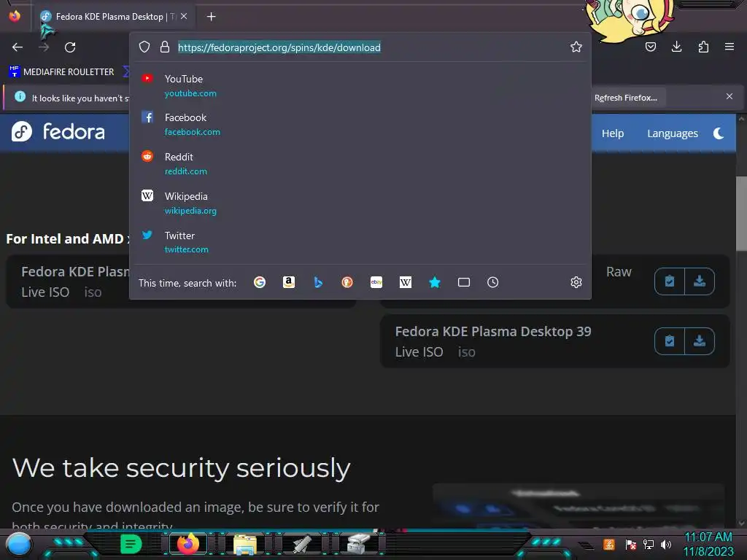747x560 pixels.
Task: Choose the Wikipedia suggestion
Action: click(360, 203)
